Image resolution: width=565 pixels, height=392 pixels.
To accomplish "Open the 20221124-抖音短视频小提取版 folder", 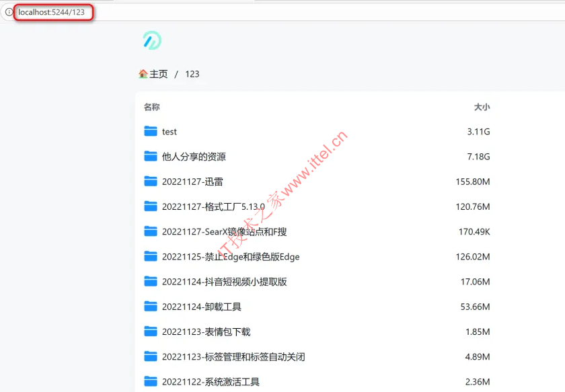I will (224, 282).
